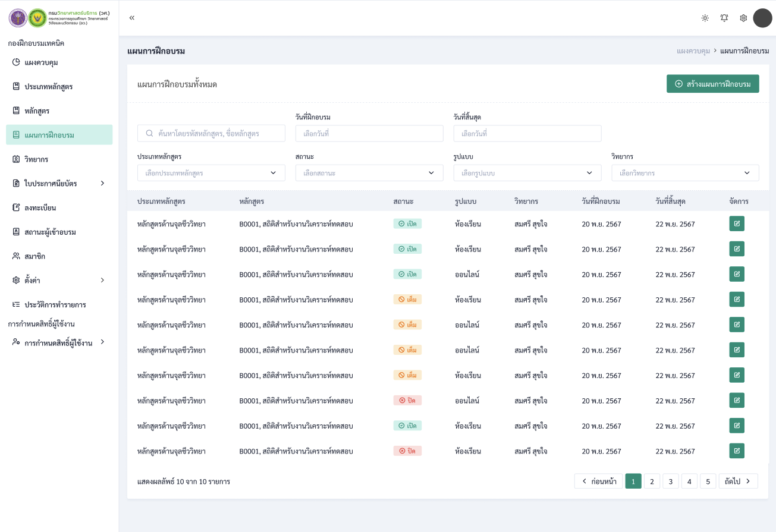Open settings gear icon in header

pos(743,18)
